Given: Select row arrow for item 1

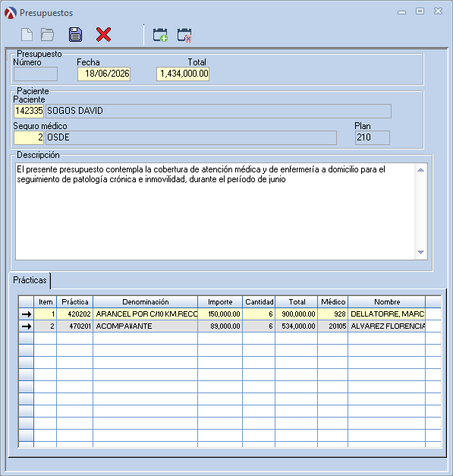Looking at the screenshot, I should click(x=27, y=314).
